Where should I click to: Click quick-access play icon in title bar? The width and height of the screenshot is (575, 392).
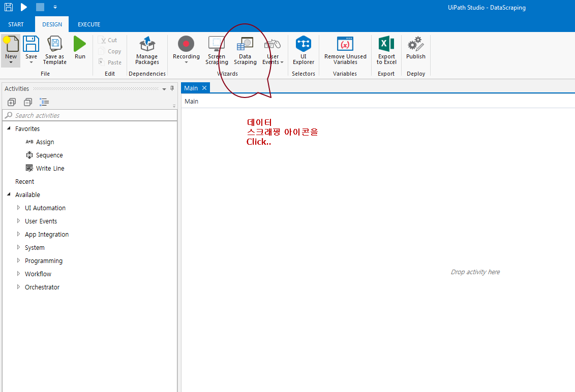24,7
